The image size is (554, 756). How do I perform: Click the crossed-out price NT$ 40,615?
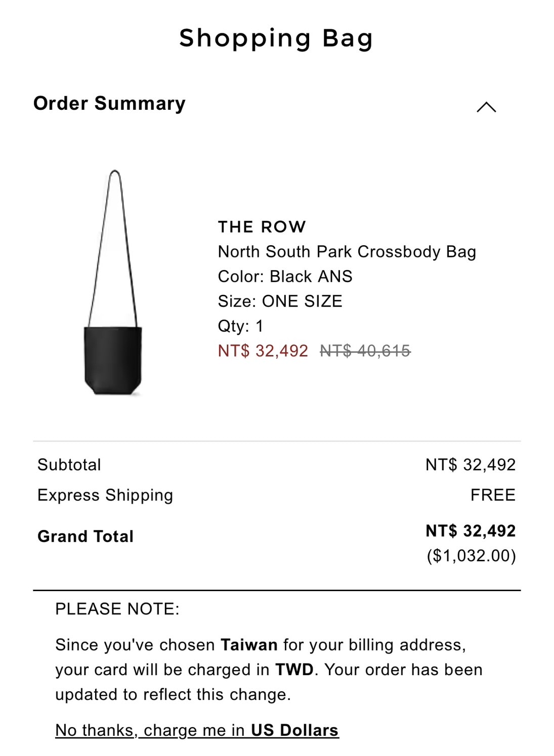[365, 350]
